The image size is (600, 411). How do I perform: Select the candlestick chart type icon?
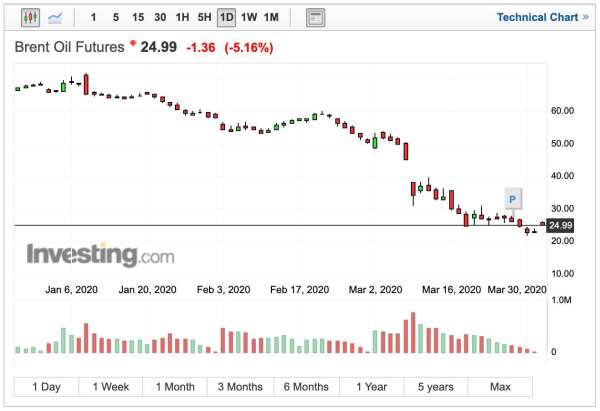pos(30,17)
